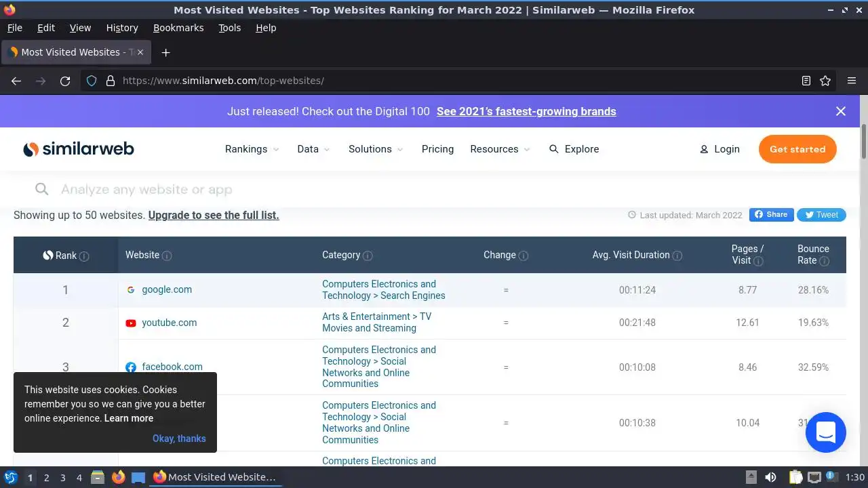Open the youtube.com website link
Viewport: 868px width, 488px height.
click(x=170, y=323)
